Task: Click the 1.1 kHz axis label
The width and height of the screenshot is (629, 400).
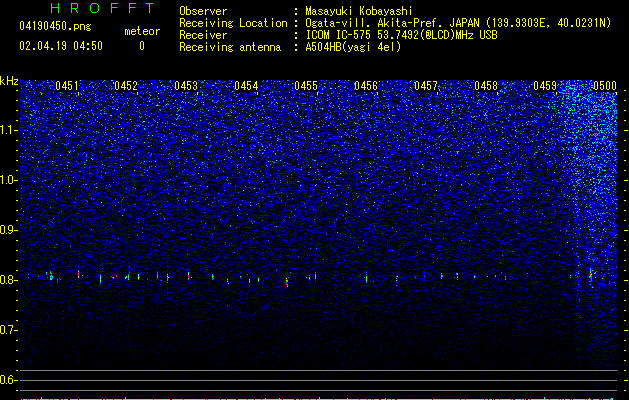Action: 9,130
